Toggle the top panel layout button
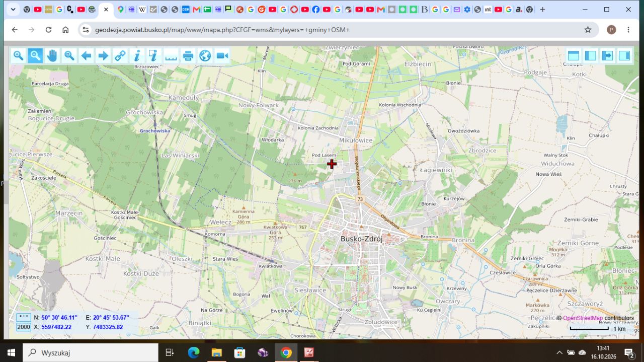The width and height of the screenshot is (644, 362). click(574, 55)
